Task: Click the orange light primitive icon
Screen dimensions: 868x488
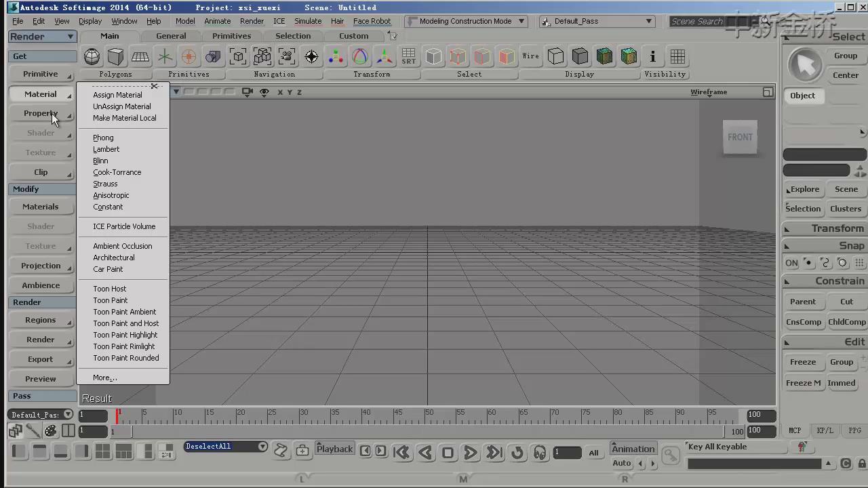Action: [x=189, y=56]
